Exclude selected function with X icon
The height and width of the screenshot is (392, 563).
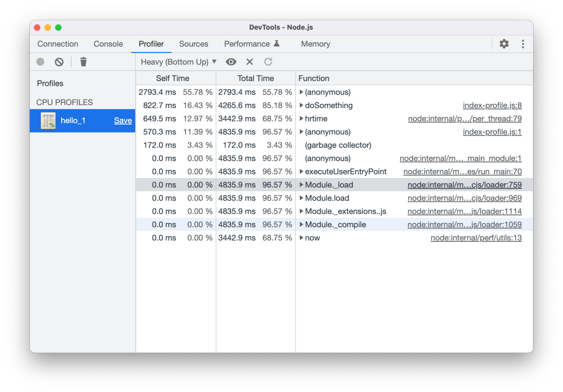[x=250, y=62]
